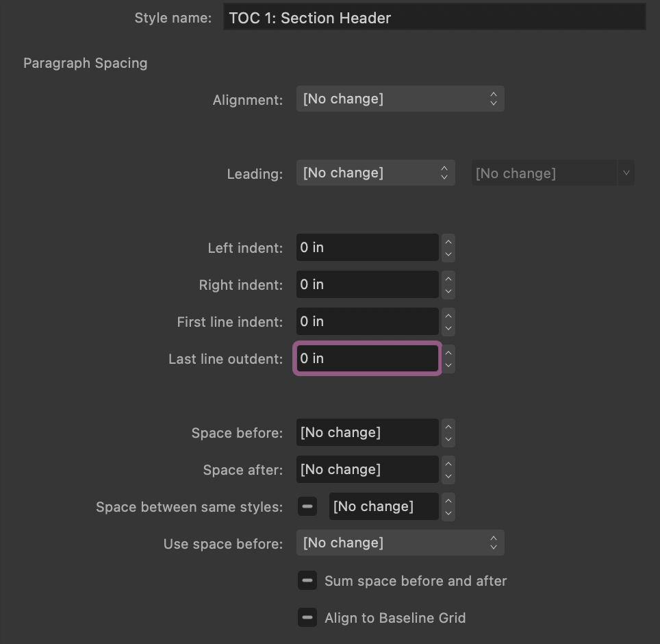Open the Use space before dropdown
The image size is (660, 644).
(401, 543)
